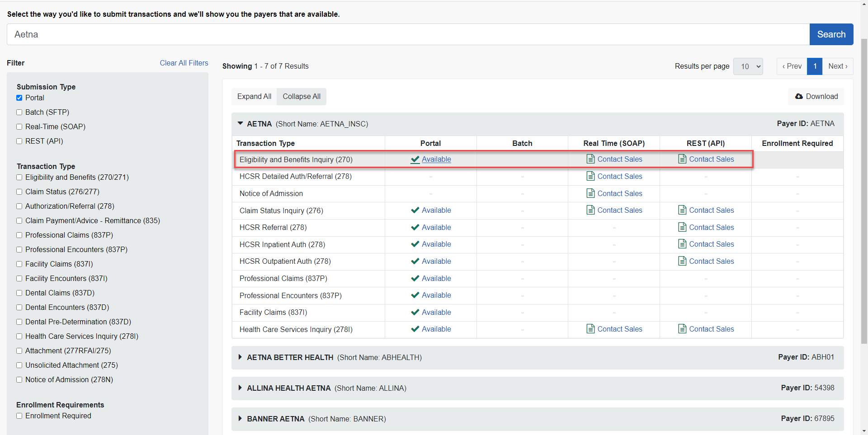Click checkmark icon in Professional Encounters row

coord(415,295)
